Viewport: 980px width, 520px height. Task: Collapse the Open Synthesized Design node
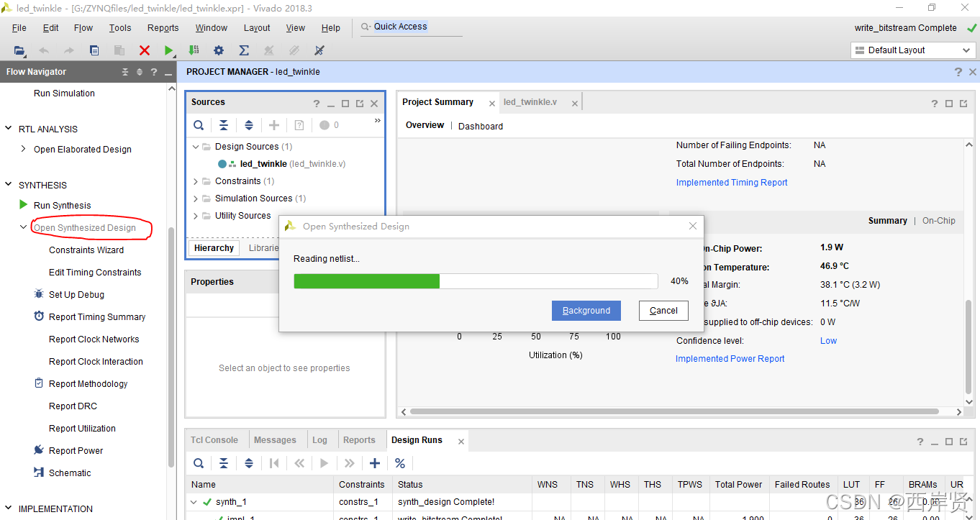pos(24,227)
